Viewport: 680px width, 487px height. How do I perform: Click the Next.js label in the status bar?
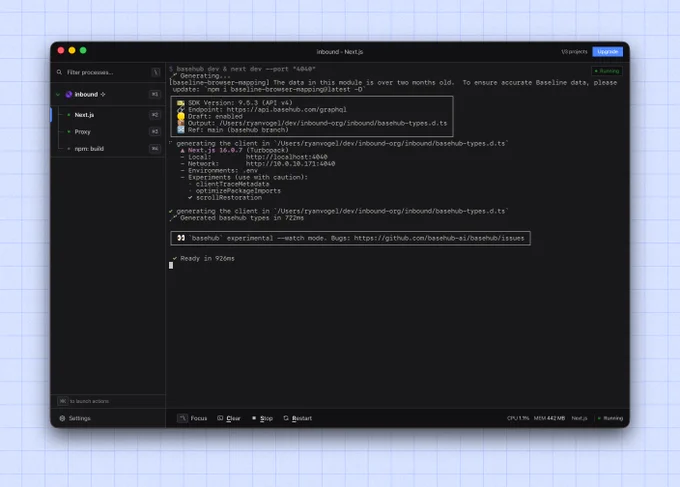click(x=579, y=418)
